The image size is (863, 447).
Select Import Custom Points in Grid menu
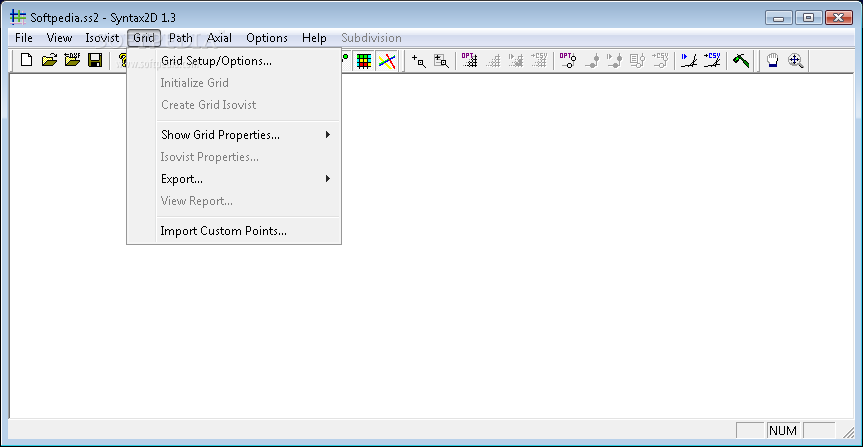234,231
